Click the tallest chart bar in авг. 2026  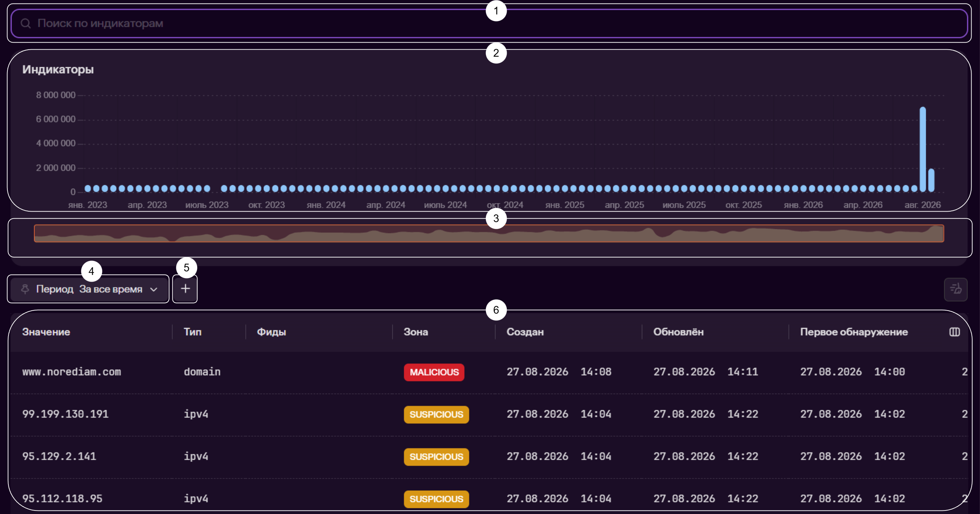[x=923, y=149]
